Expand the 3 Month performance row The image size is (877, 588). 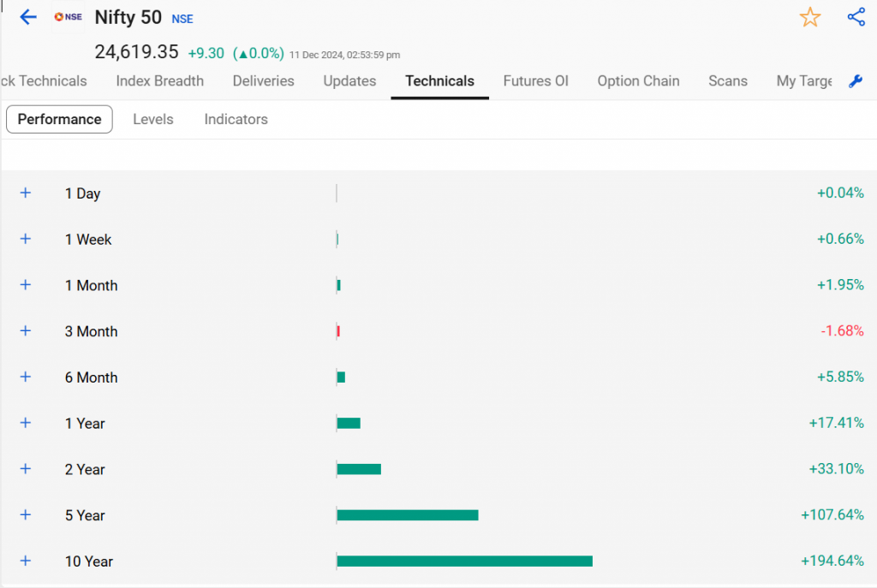[x=25, y=331]
